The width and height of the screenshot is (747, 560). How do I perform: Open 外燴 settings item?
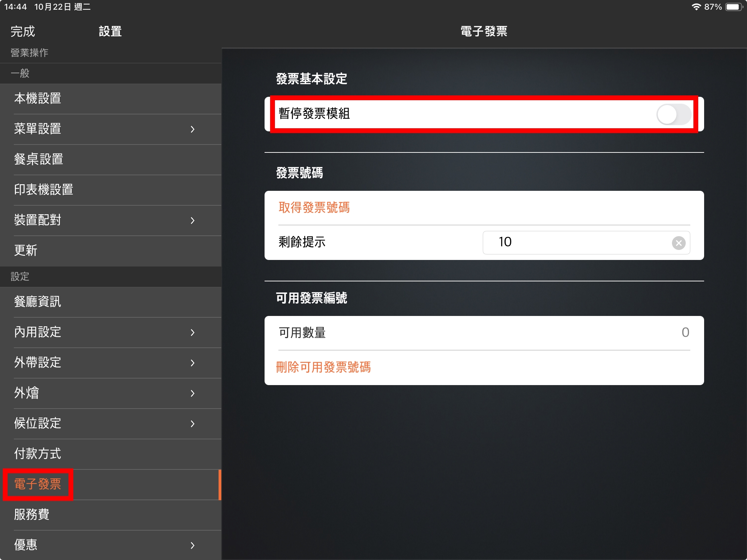(x=111, y=393)
